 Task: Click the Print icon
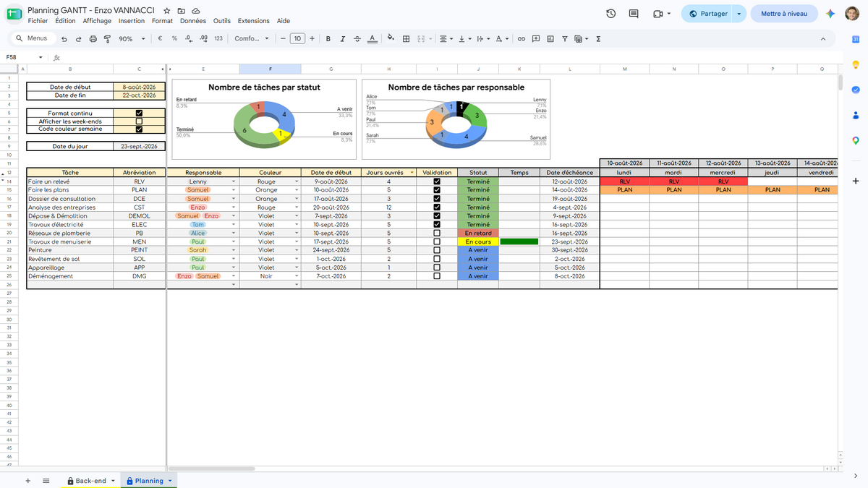(x=93, y=39)
